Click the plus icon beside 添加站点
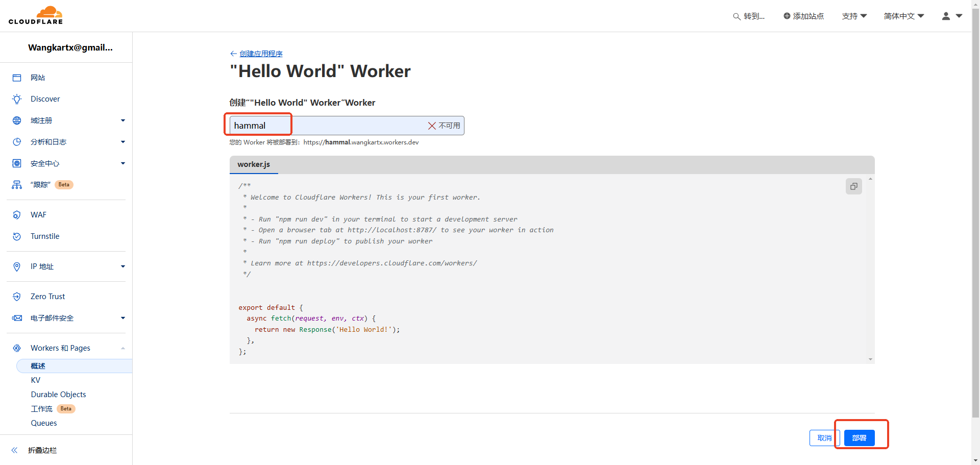Image resolution: width=980 pixels, height=465 pixels. 787,16
